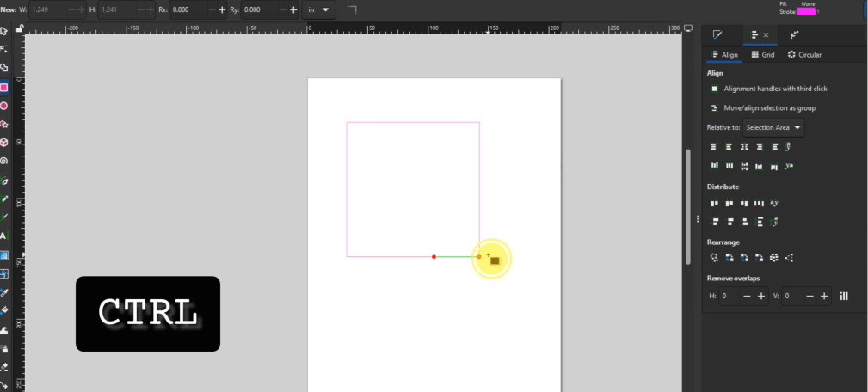Increase horizontal overlap H value with plus
Viewport: 868px width, 392px height.
[761, 296]
